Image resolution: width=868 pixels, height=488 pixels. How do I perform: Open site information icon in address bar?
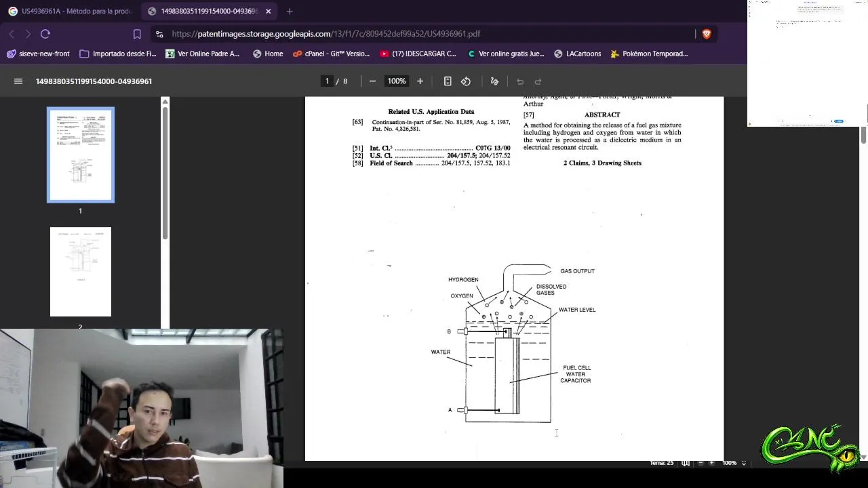point(159,34)
